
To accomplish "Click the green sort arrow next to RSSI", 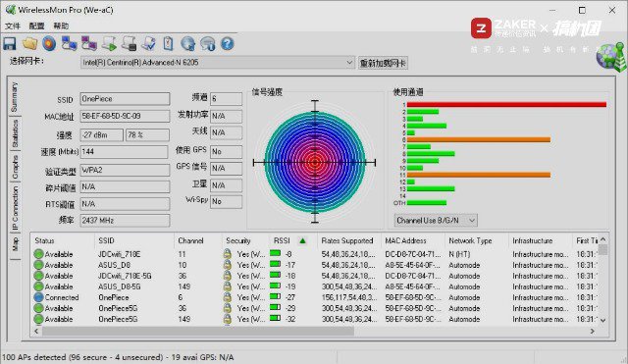I will 303,240.
